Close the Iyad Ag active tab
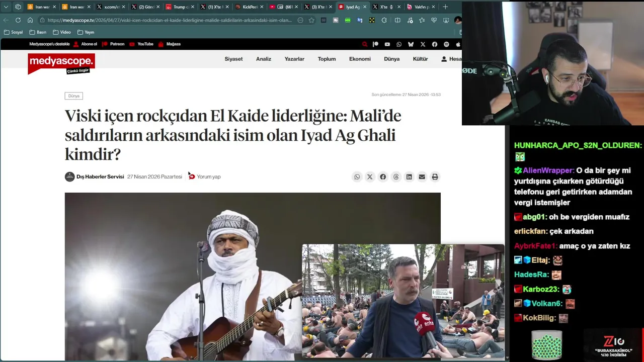Viewport: 644px width, 362px height. coord(365,7)
